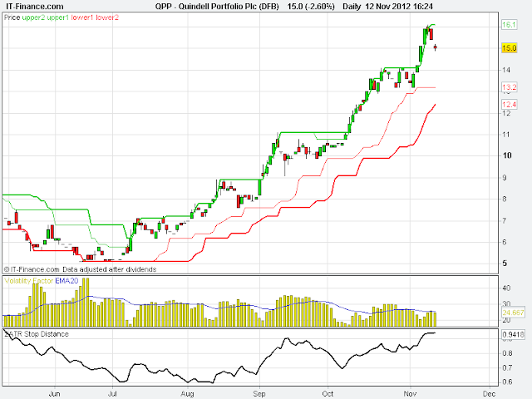Click the Jul date axis label

[x=112, y=394]
